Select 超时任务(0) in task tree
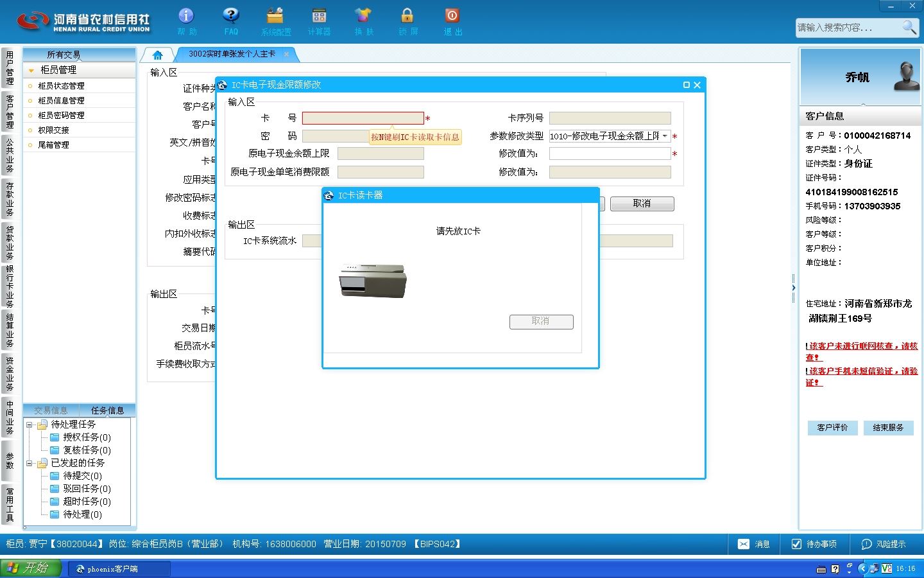The height and width of the screenshot is (578, 924). click(87, 502)
